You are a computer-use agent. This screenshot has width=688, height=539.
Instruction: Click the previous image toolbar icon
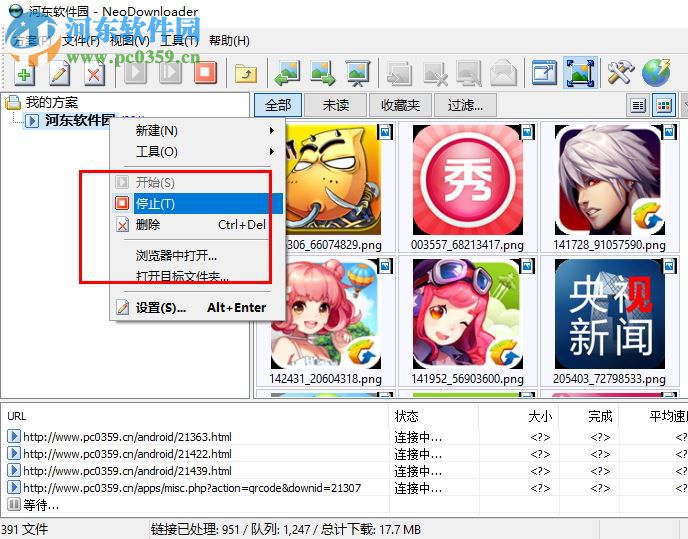point(287,73)
